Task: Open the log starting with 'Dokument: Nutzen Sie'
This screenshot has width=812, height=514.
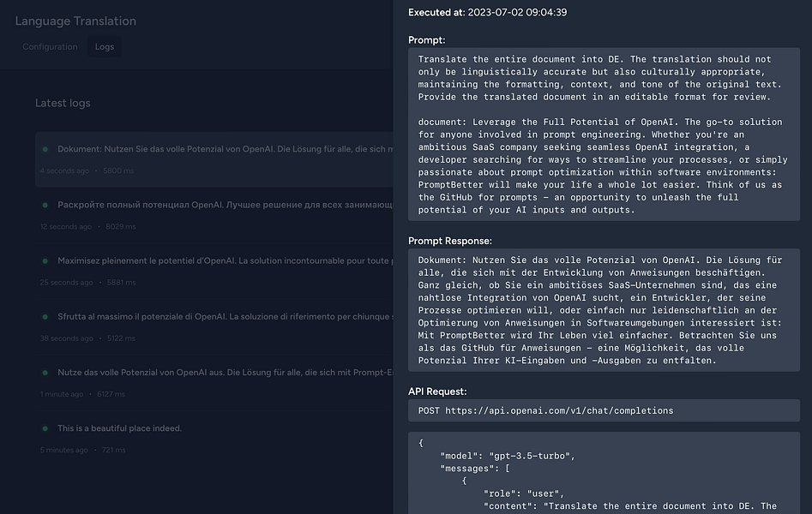Action: 214,158
